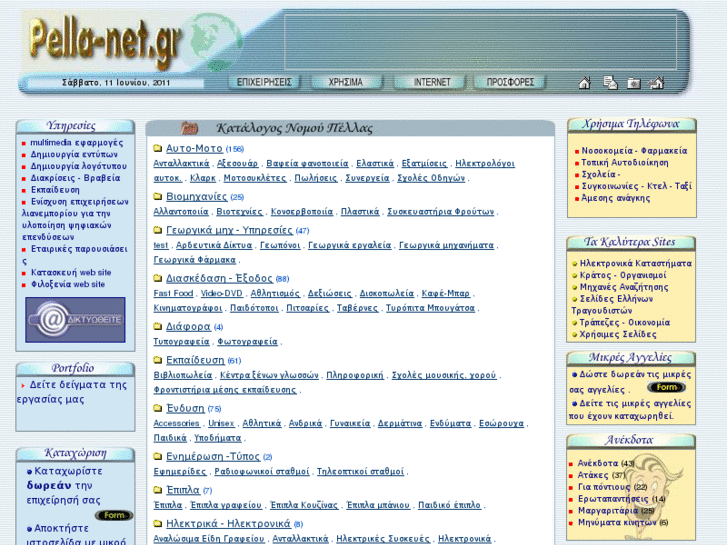Click the Form button in Μικρές Αγγελίες

666,387
